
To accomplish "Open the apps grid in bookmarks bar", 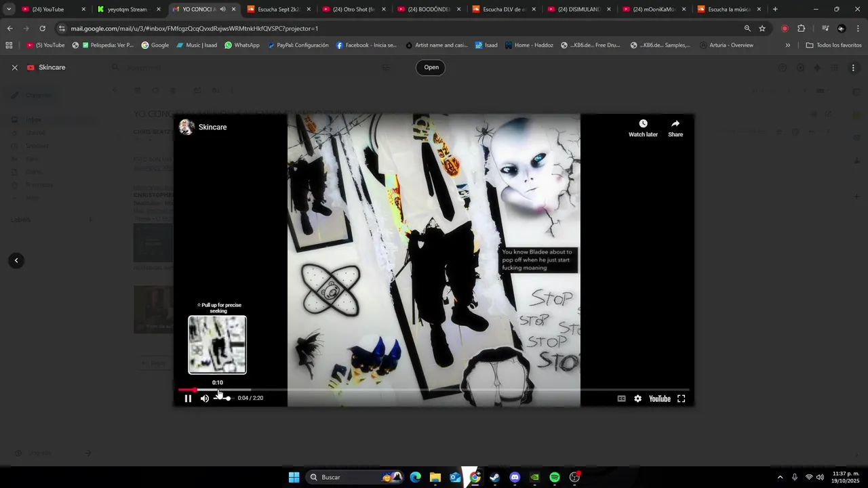I will 9,45.
